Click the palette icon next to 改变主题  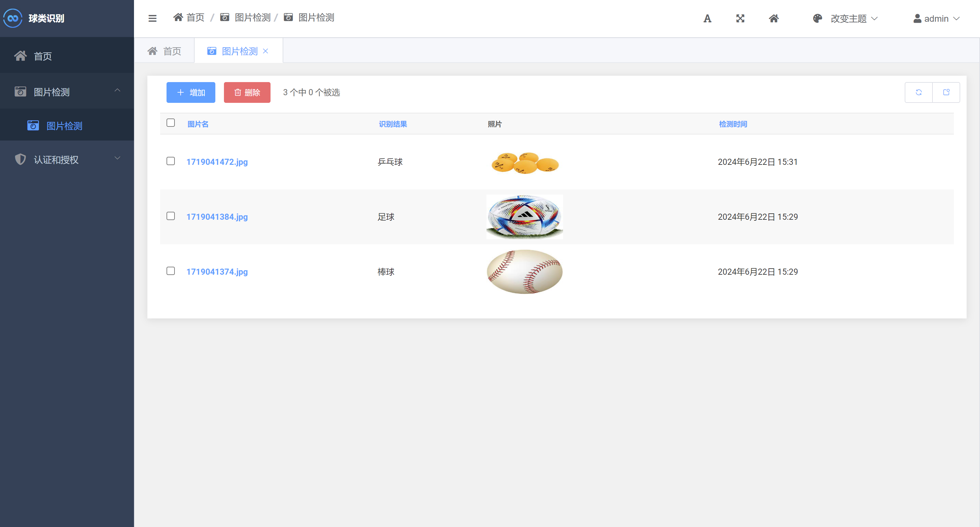coord(817,18)
